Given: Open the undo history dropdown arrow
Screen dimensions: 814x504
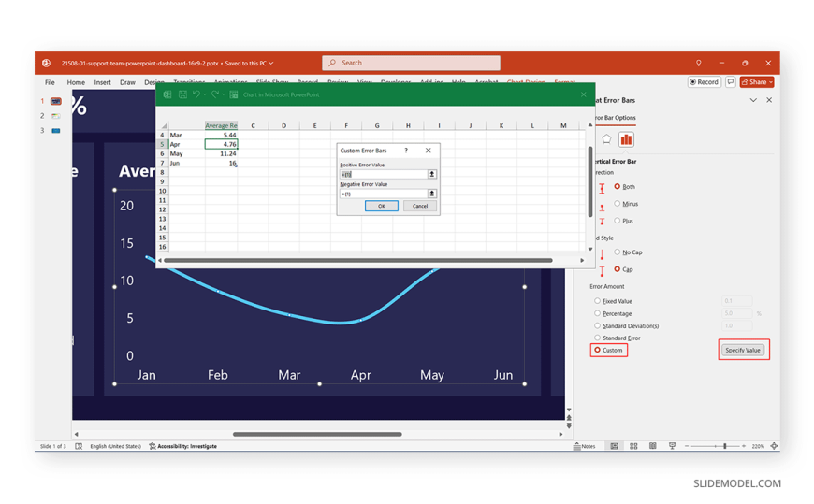Looking at the screenshot, I should point(205,94).
